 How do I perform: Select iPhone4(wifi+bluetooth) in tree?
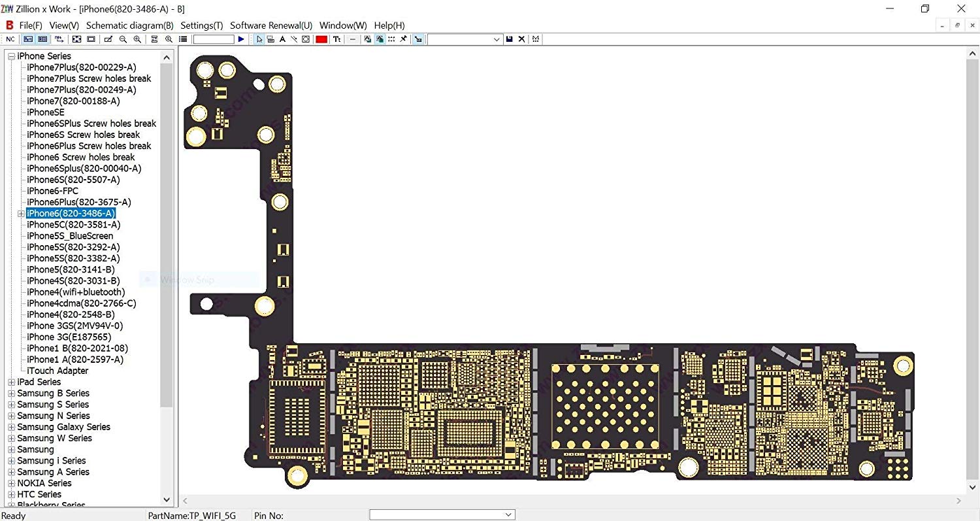tap(76, 292)
